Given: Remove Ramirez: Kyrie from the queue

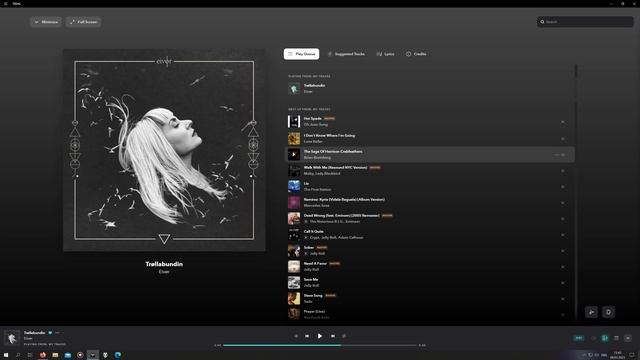Looking at the screenshot, I should pos(563,203).
